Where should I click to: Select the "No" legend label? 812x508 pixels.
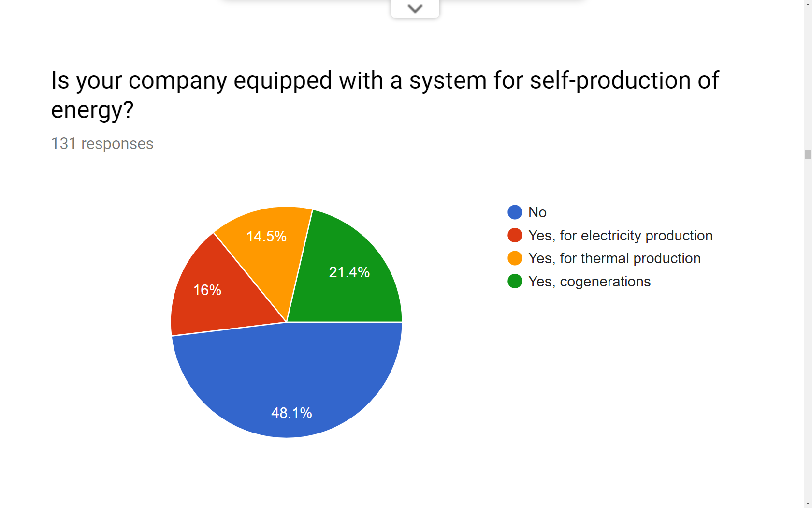[537, 212]
